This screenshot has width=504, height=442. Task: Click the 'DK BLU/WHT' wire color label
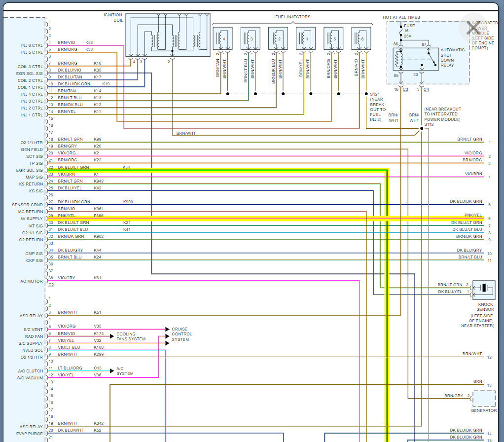[x=71, y=430]
